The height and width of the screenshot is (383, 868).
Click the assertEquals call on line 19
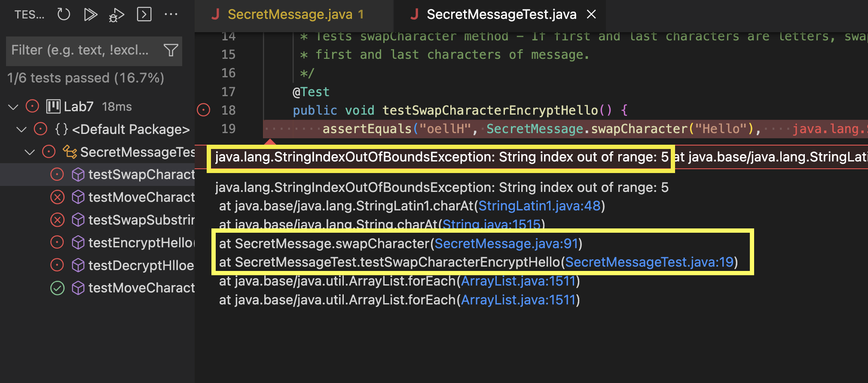point(367,129)
